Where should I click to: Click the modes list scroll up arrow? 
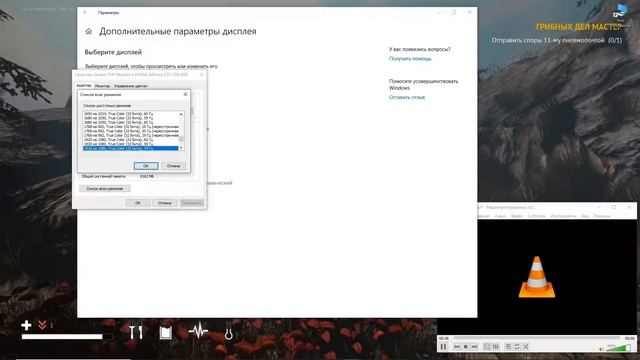[x=181, y=114]
